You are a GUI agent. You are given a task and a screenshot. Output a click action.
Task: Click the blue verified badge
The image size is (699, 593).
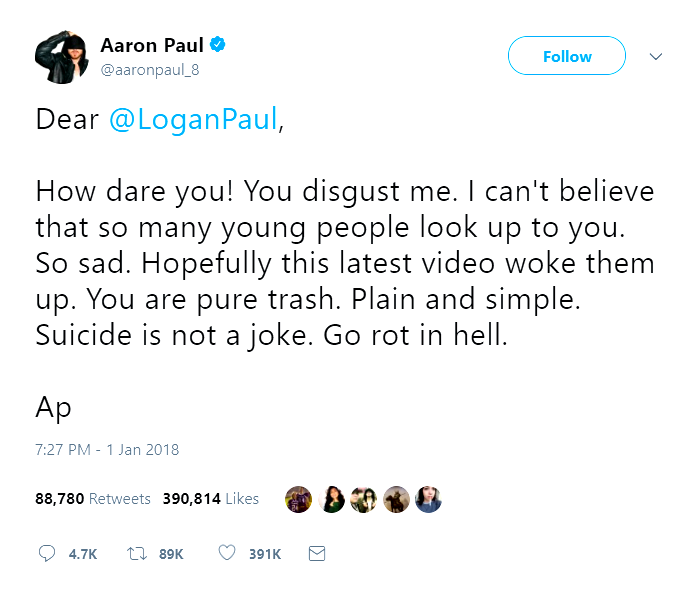(x=217, y=45)
